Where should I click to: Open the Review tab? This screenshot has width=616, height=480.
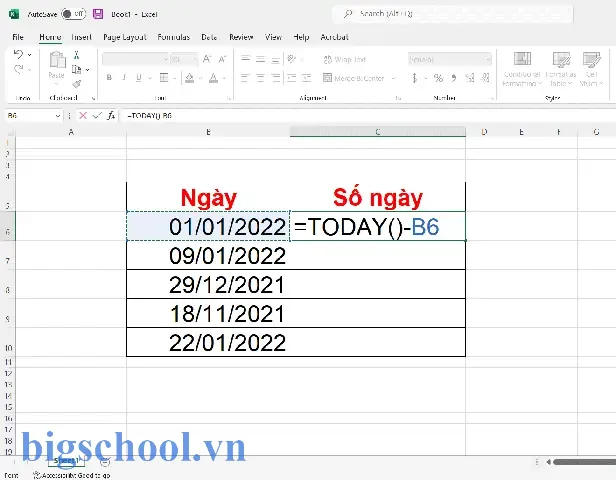[241, 37]
